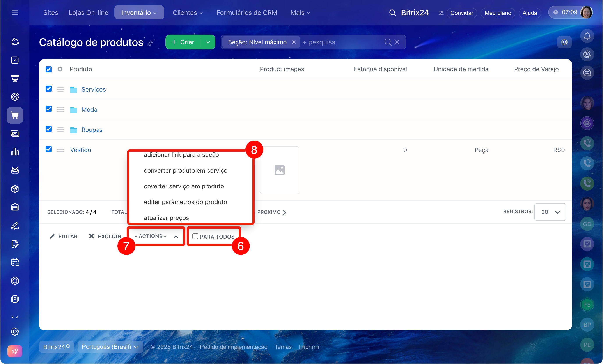Open catalog settings gear at top right
The image size is (603, 364).
564,42
